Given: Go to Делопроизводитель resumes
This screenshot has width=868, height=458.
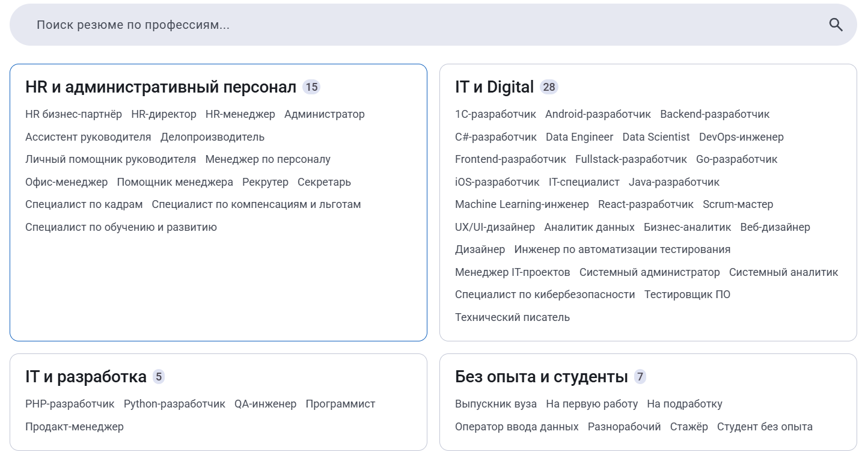Looking at the screenshot, I should pyautogui.click(x=212, y=137).
